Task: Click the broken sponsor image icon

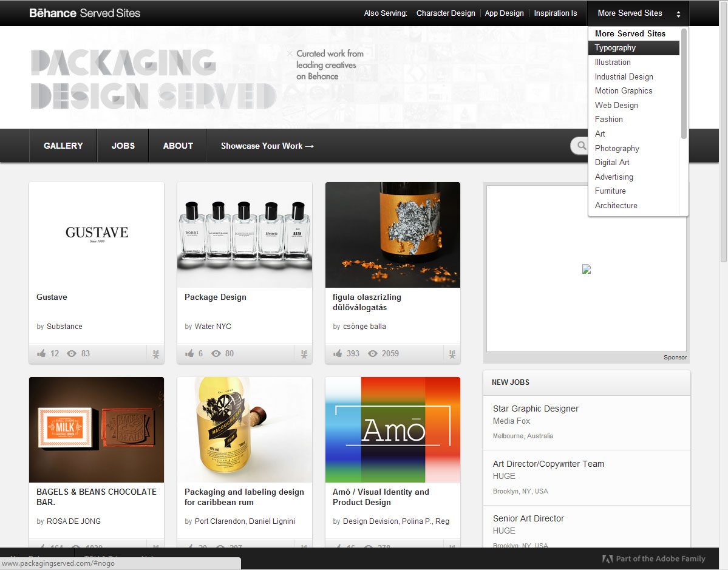Action: point(587,270)
